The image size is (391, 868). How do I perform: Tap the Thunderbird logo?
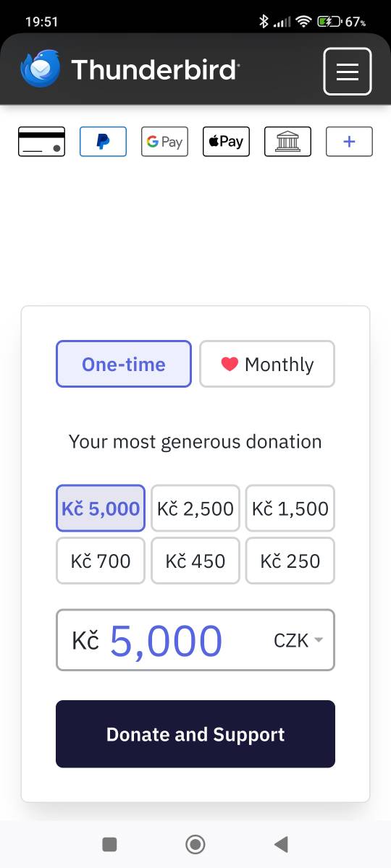pos(130,69)
